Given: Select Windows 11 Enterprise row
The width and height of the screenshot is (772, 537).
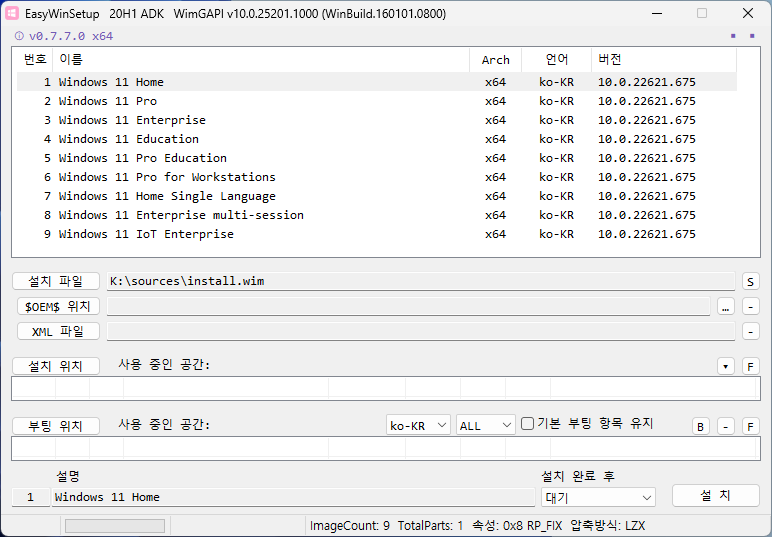Looking at the screenshot, I should 377,120.
